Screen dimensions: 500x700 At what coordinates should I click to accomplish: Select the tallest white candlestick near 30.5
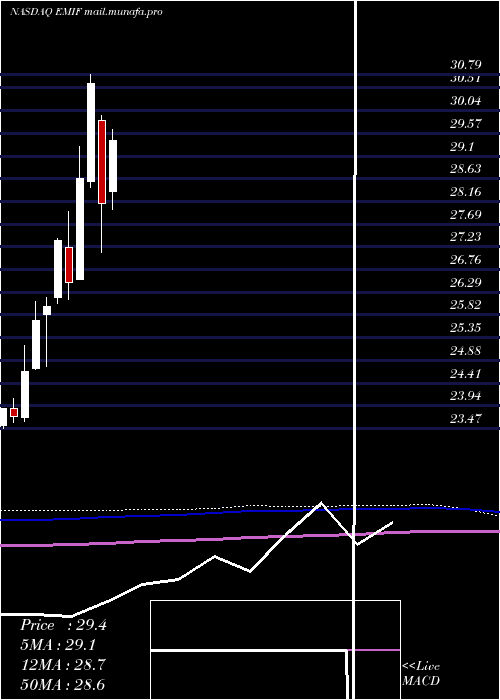91,132
